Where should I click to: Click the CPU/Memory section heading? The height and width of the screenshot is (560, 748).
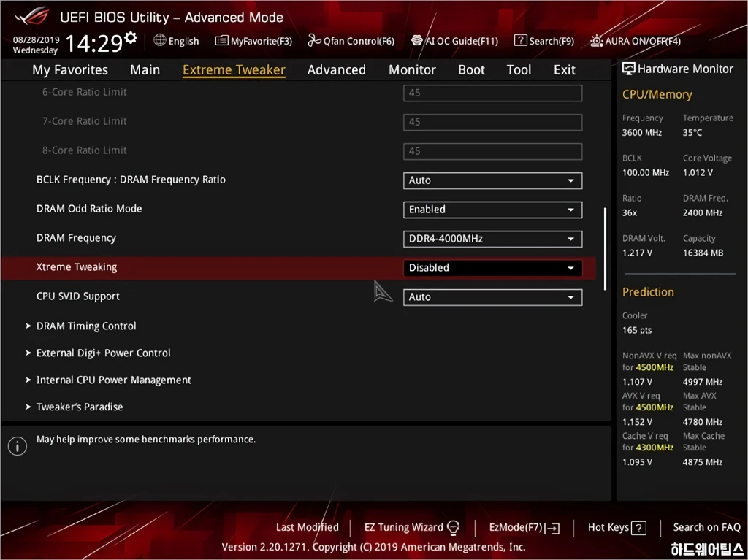657,94
